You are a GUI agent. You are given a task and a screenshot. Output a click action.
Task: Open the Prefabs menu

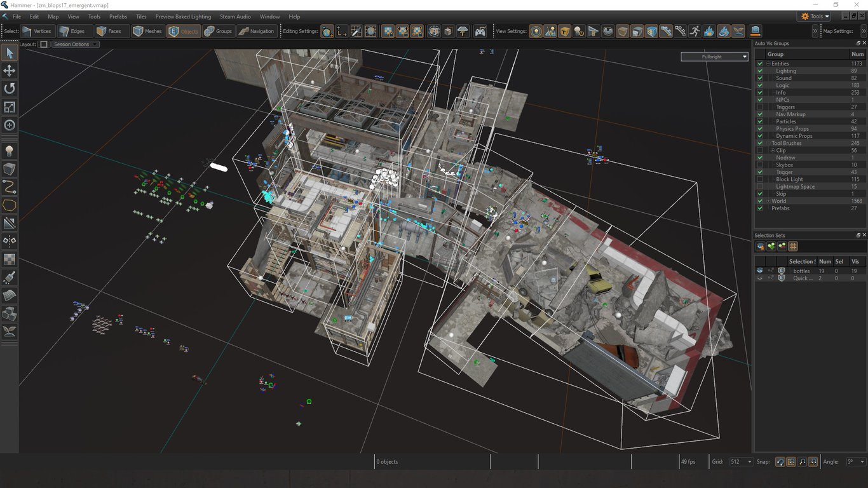click(118, 17)
